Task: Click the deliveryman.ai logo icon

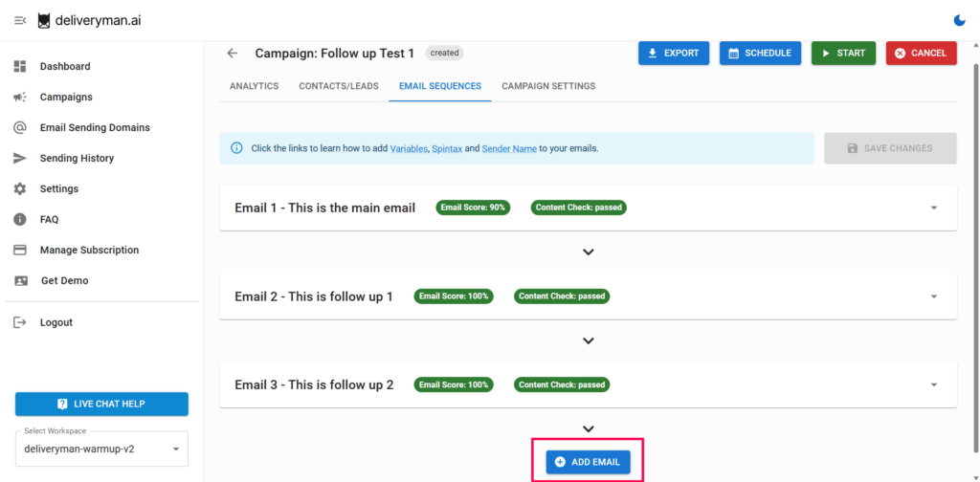Action: (x=44, y=21)
